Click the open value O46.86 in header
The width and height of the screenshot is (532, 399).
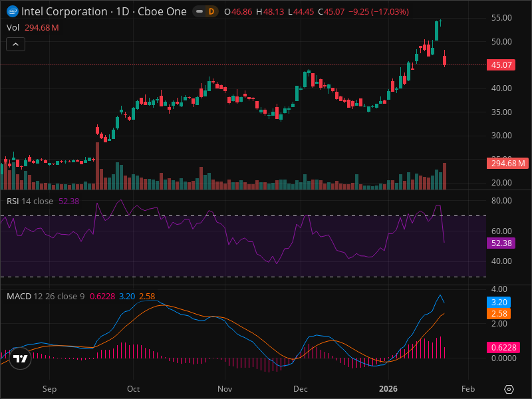click(238, 12)
